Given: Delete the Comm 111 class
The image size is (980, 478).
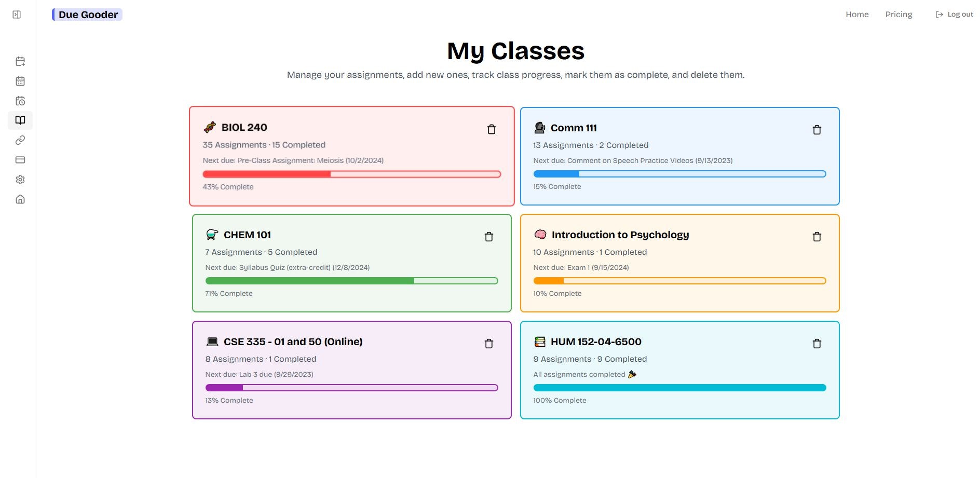Looking at the screenshot, I should click(817, 130).
